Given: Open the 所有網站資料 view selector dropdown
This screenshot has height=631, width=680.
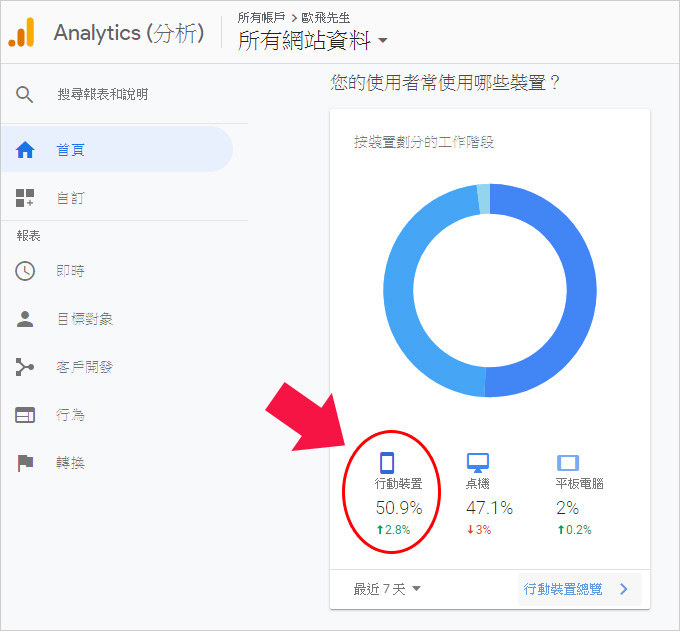Looking at the screenshot, I should click(x=312, y=40).
